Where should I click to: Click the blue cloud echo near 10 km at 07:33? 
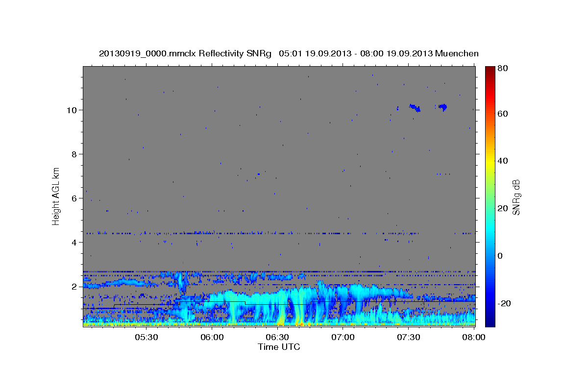click(415, 108)
